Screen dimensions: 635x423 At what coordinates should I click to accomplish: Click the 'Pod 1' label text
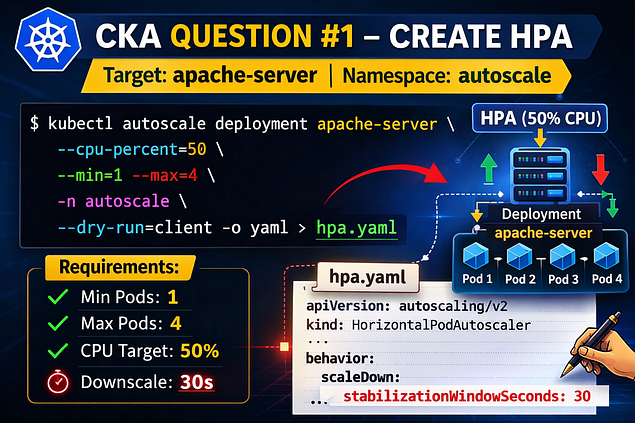tap(477, 279)
